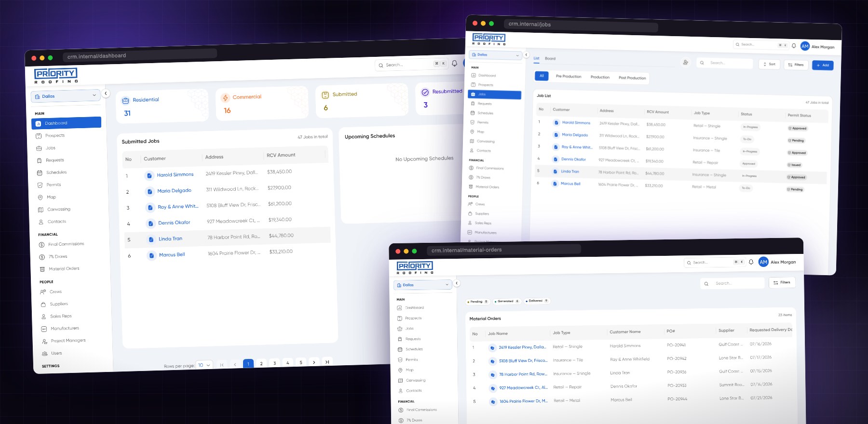Go to the previous page of Submitted Jobs
This screenshot has width=868, height=424.
pyautogui.click(x=235, y=364)
